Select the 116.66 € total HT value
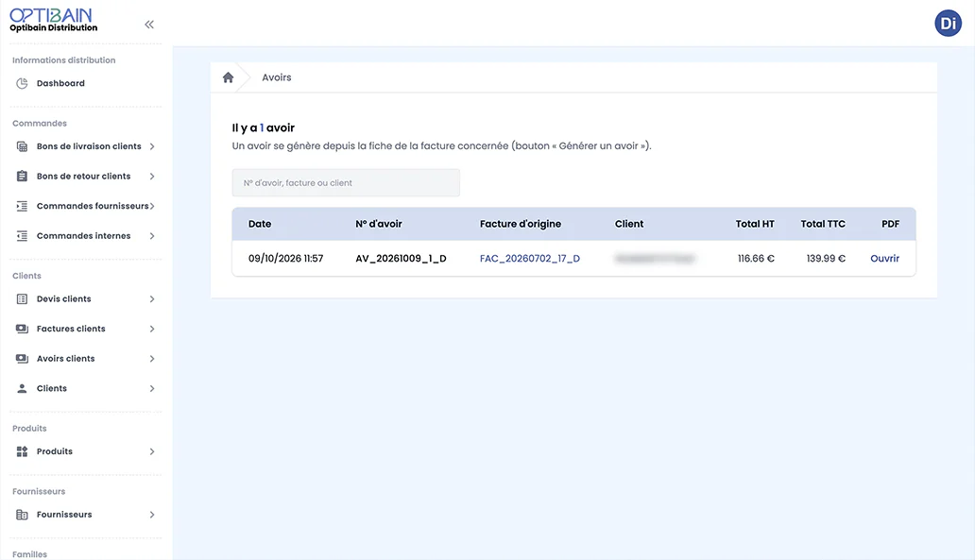 [756, 259]
